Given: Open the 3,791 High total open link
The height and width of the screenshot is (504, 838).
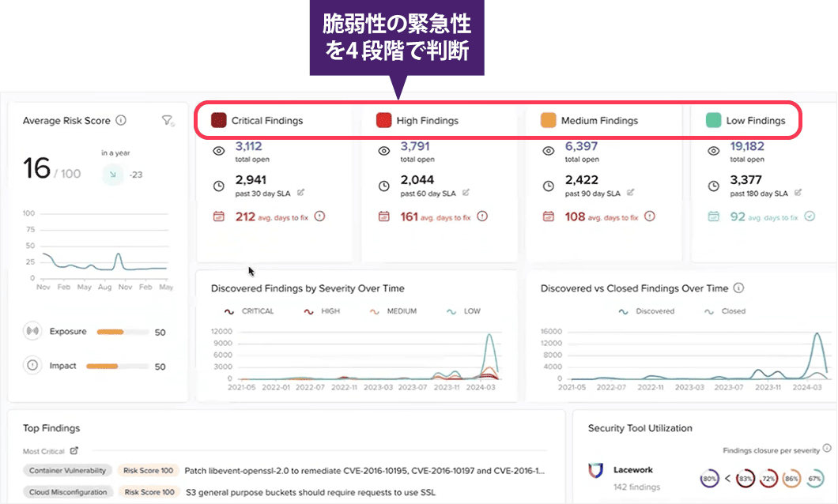Looking at the screenshot, I should pyautogui.click(x=414, y=146).
